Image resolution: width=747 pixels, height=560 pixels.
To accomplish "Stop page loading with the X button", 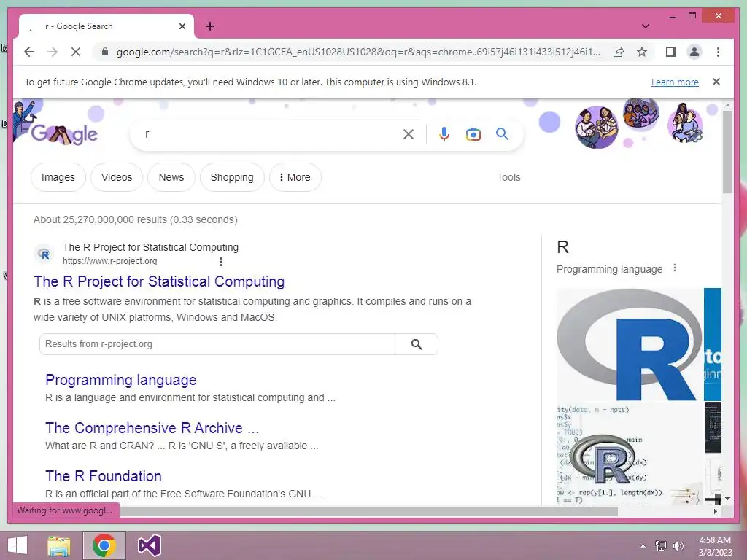I will tap(76, 52).
